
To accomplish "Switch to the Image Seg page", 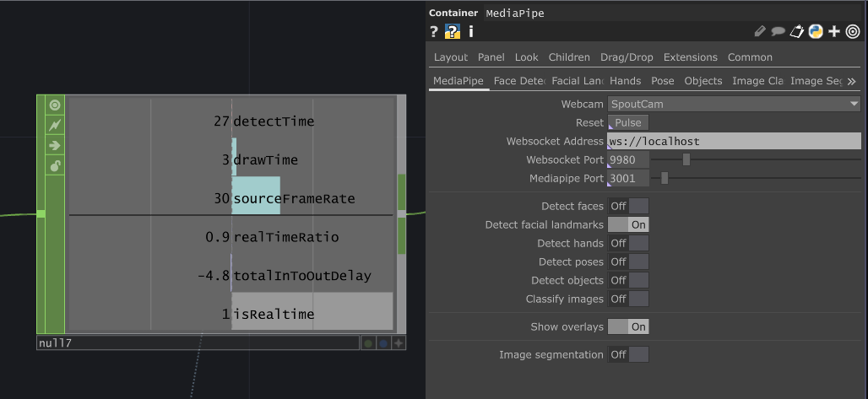I will click(816, 81).
